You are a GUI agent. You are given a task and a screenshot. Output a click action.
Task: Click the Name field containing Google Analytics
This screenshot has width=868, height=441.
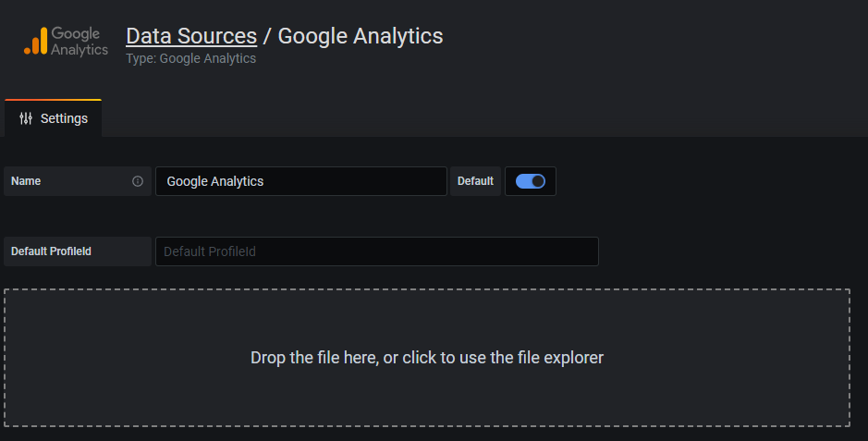point(301,181)
